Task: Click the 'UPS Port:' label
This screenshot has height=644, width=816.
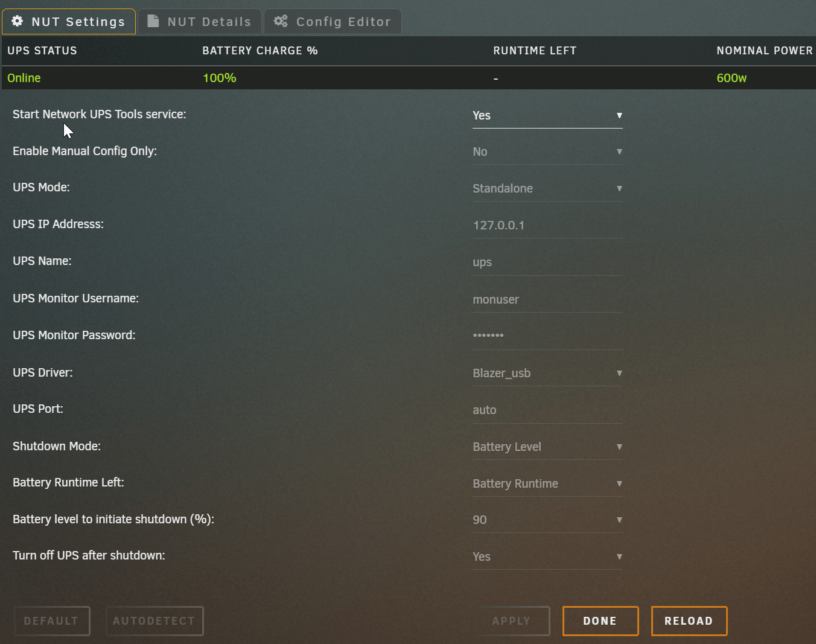Action: click(38, 409)
